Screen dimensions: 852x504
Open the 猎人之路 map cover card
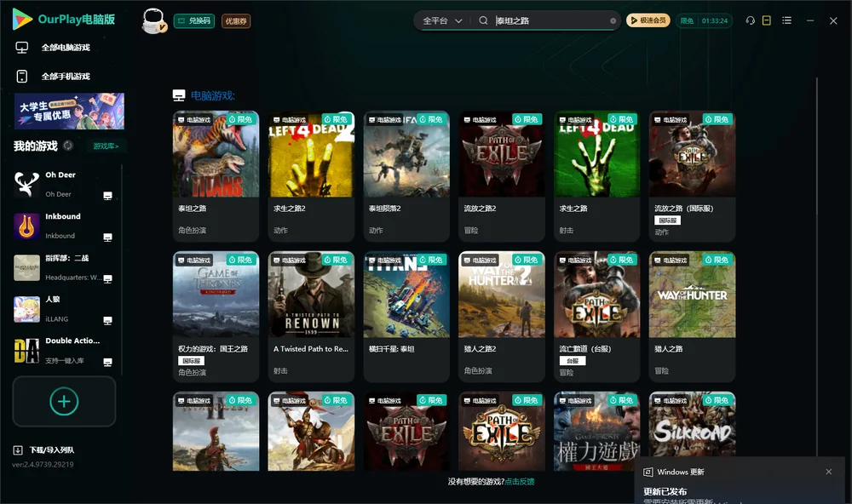click(692, 317)
